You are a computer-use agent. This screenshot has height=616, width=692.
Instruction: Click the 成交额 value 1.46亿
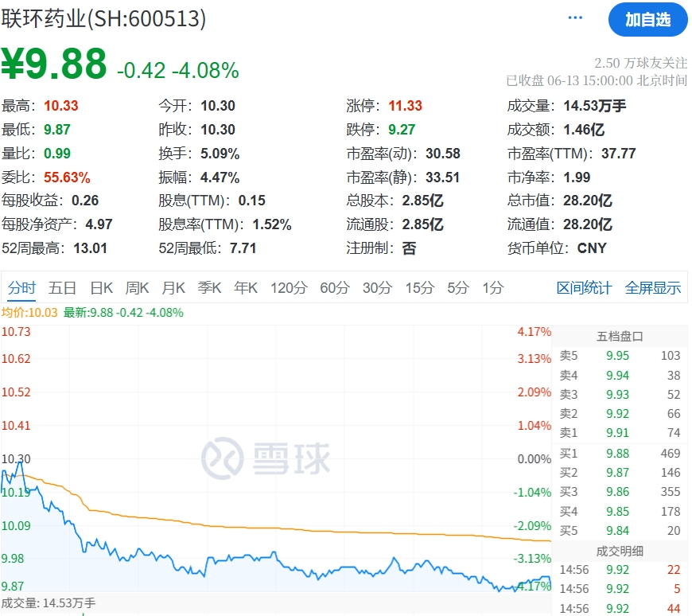click(x=584, y=130)
